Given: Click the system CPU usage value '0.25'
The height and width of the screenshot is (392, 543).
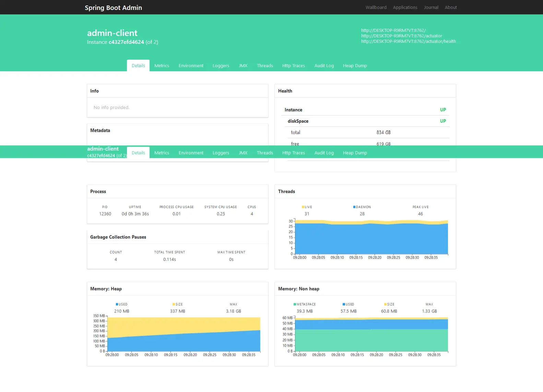Looking at the screenshot, I should (221, 214).
